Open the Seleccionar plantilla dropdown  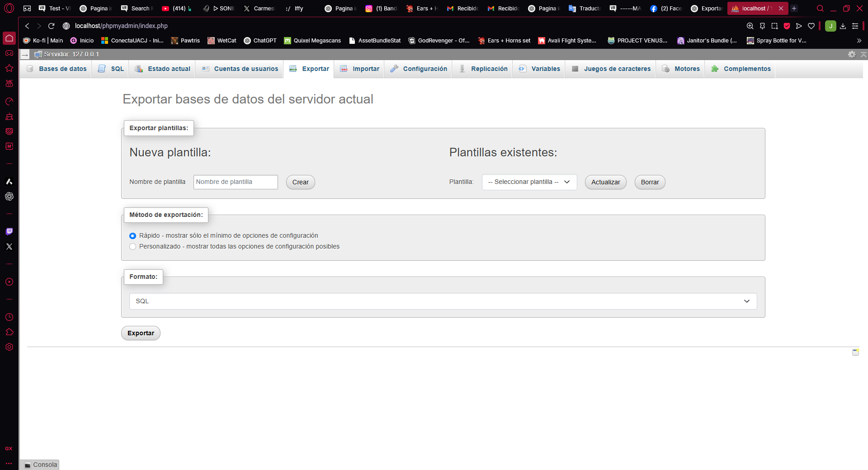point(529,182)
